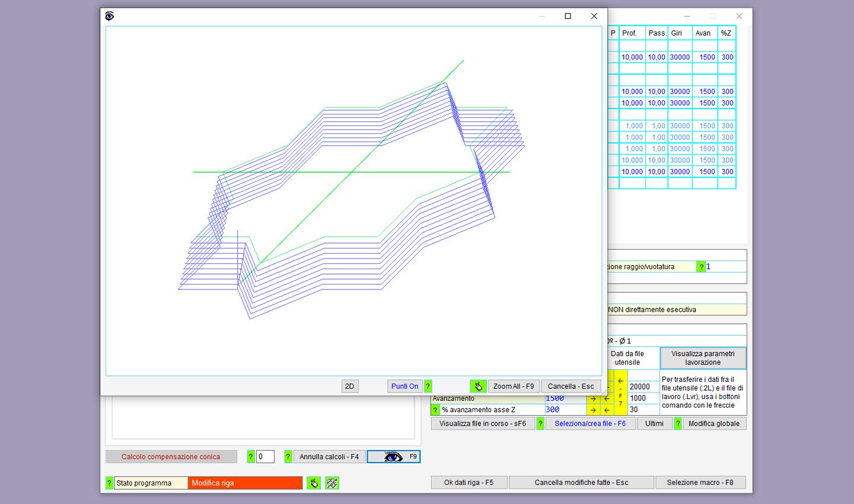This screenshot has height=504, width=854.
Task: Click the Giri column header
Action: (x=680, y=33)
